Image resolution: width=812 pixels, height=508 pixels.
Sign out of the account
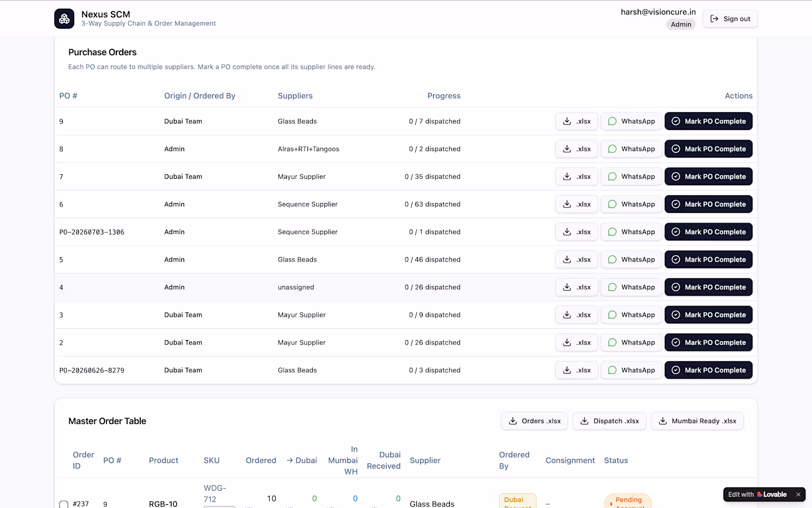730,18
